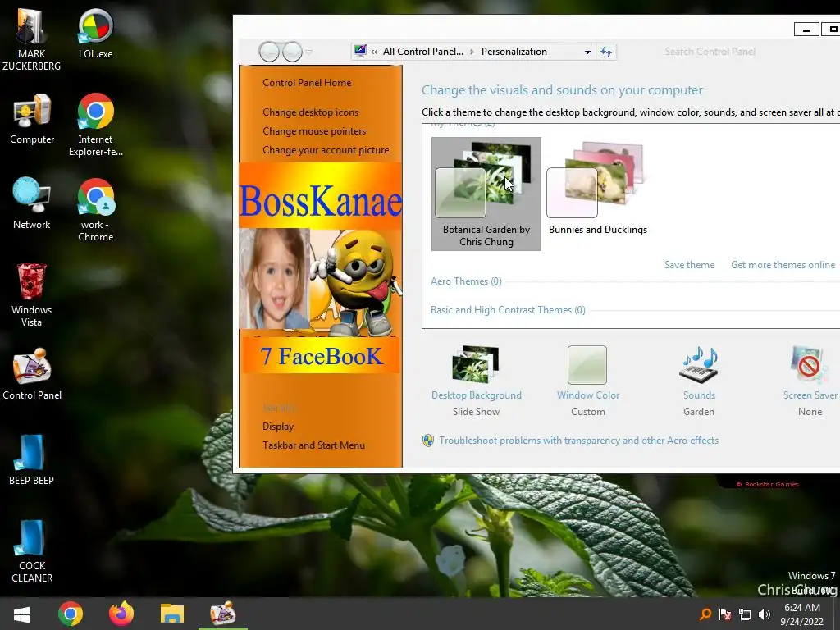Go to All Control Panel... breadcrumb
This screenshot has height=630, width=840.
click(423, 52)
